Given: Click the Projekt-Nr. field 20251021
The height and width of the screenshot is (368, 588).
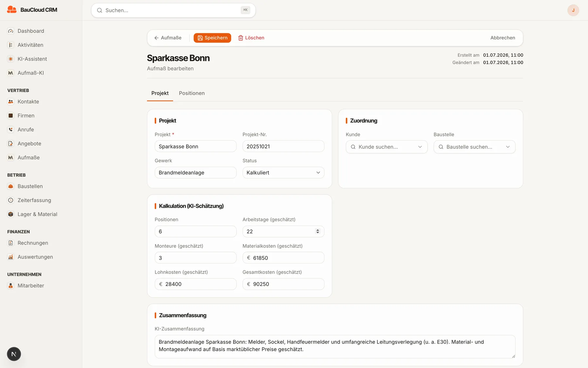Looking at the screenshot, I should [283, 146].
